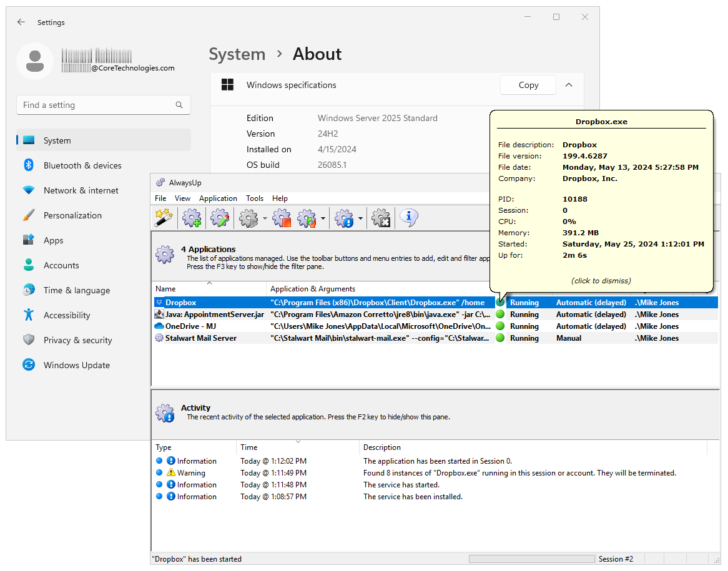
Task: Sort applications by Name column
Action: click(x=209, y=289)
